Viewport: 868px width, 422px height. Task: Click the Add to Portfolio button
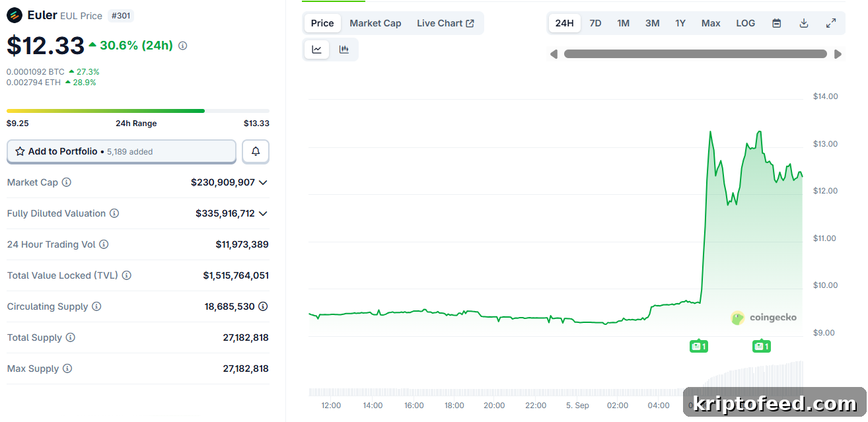coord(122,151)
